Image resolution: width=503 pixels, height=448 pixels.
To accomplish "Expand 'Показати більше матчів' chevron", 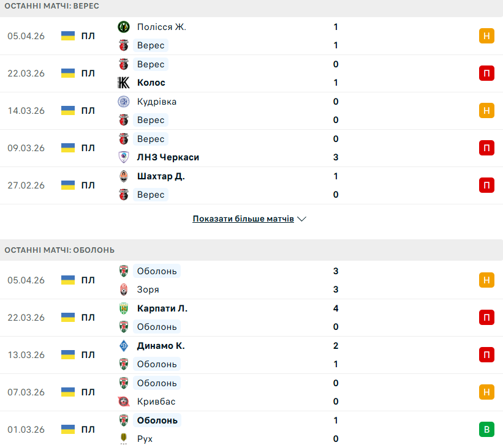I will point(301,219).
